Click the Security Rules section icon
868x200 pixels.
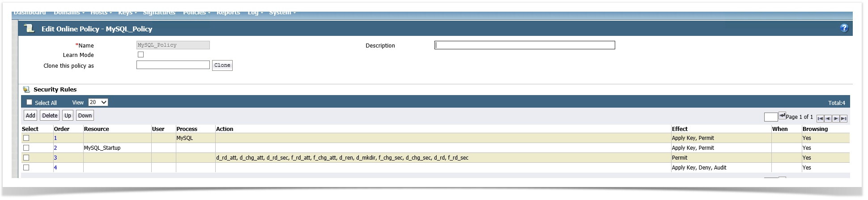point(26,89)
